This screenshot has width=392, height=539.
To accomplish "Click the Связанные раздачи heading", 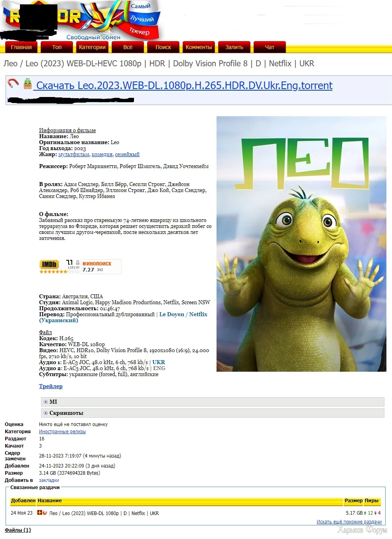I will pyautogui.click(x=35, y=487).
